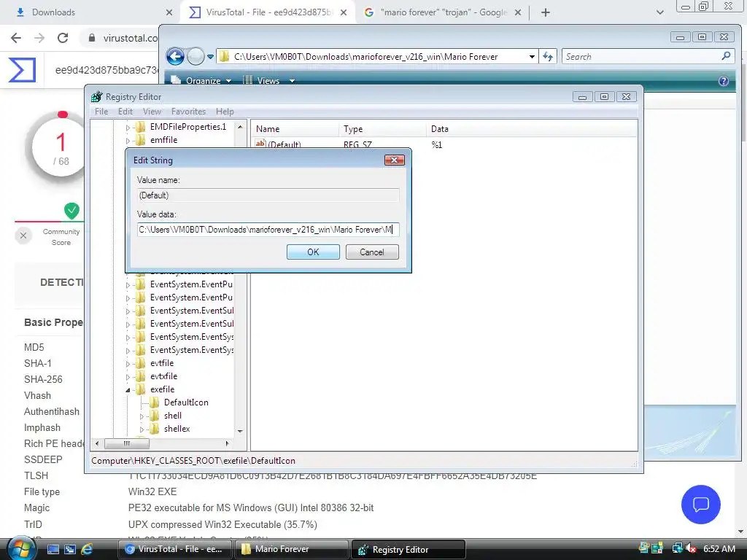Viewport: 747px width, 560px height.
Task: Expand EMDFileProperties.1 tree node
Action: (x=128, y=128)
